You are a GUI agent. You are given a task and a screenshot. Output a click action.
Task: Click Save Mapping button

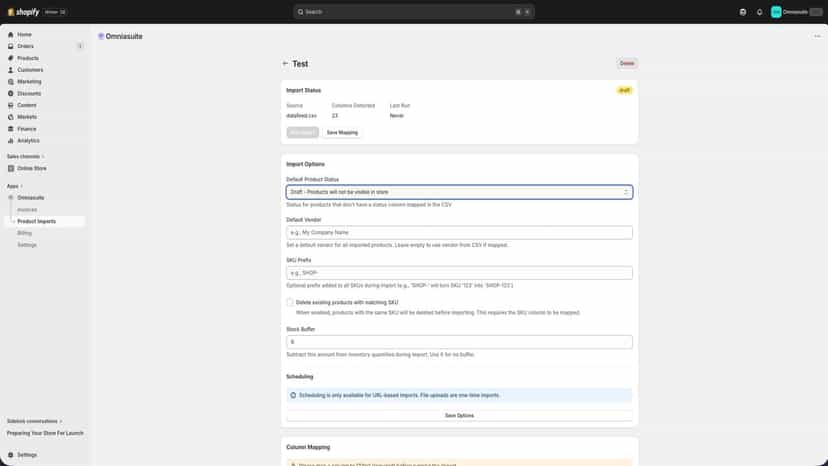click(x=342, y=133)
